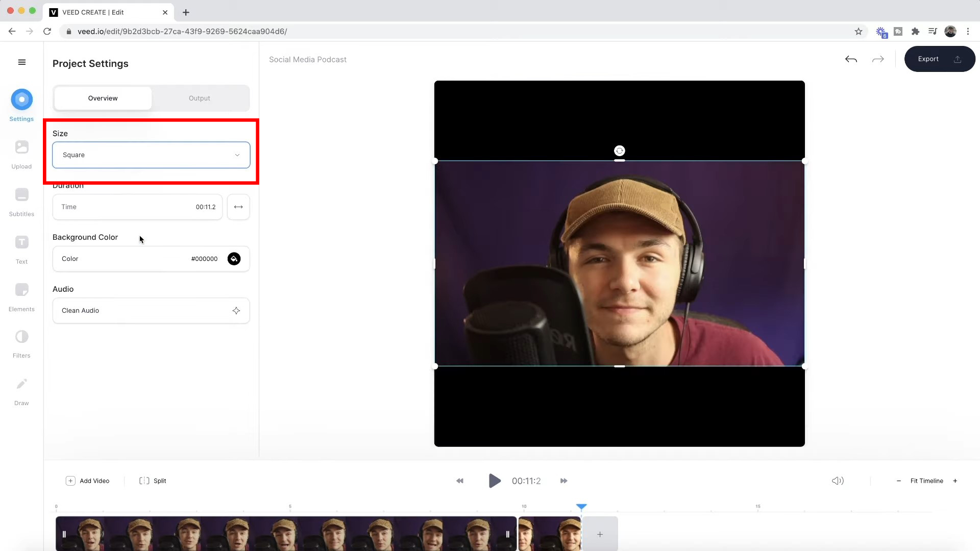Open the media control icon in browser toolbar
Screen dimensions: 980x551
(x=933, y=32)
